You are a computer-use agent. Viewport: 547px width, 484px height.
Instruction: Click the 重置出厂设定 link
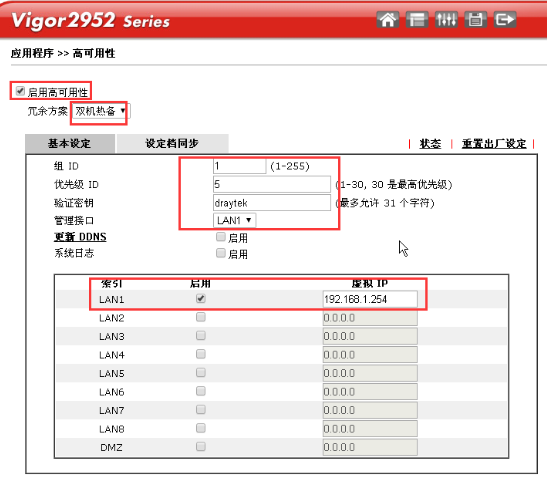(494, 144)
